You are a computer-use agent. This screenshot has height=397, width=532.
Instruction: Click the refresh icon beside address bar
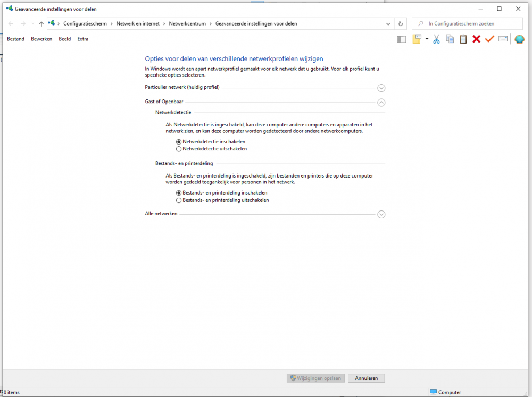coord(401,24)
